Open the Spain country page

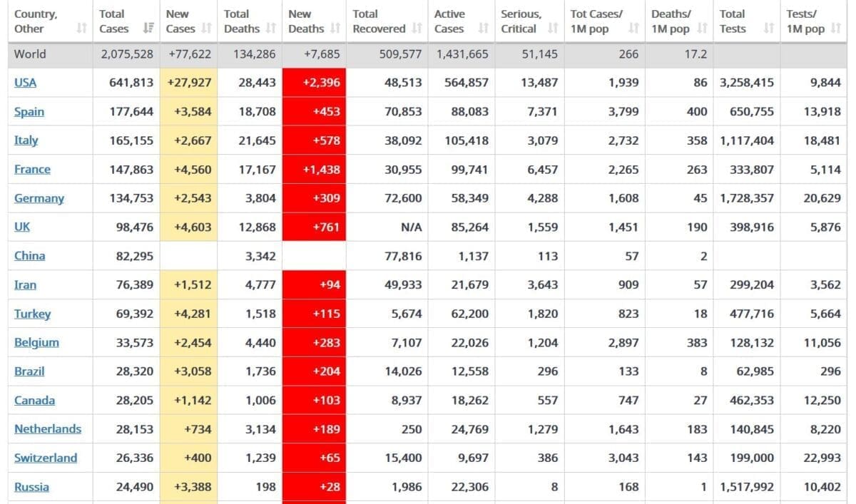pyautogui.click(x=29, y=111)
